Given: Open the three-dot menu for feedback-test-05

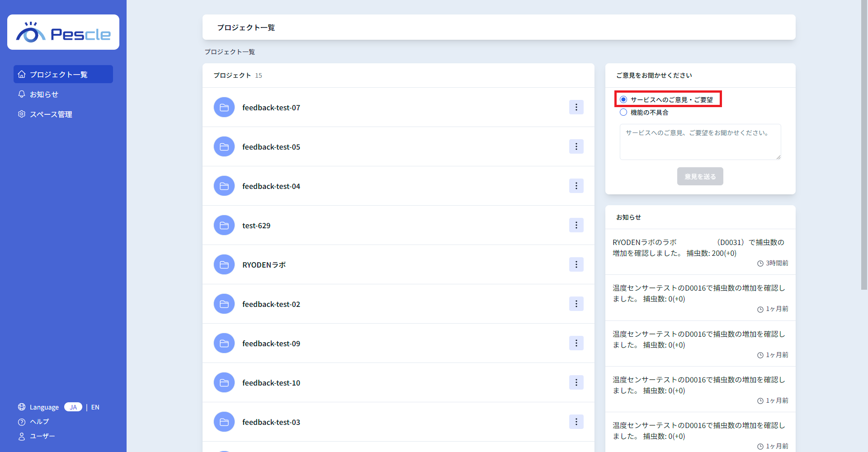Looking at the screenshot, I should pyautogui.click(x=576, y=146).
